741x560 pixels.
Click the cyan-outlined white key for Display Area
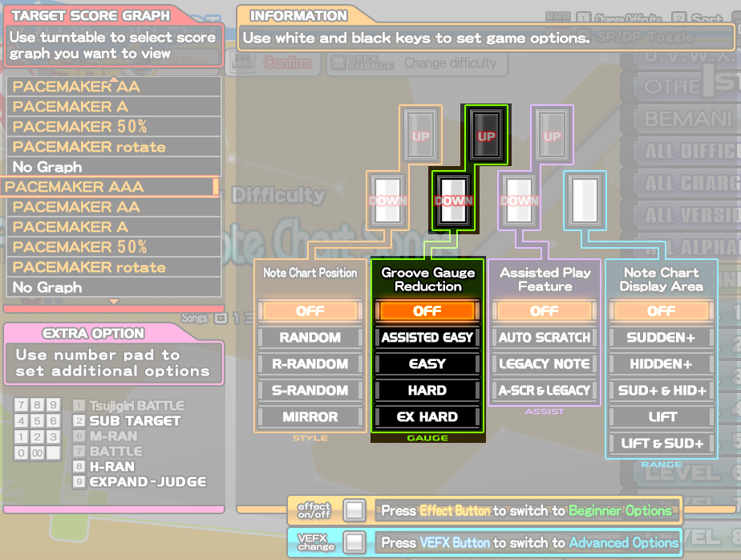585,201
